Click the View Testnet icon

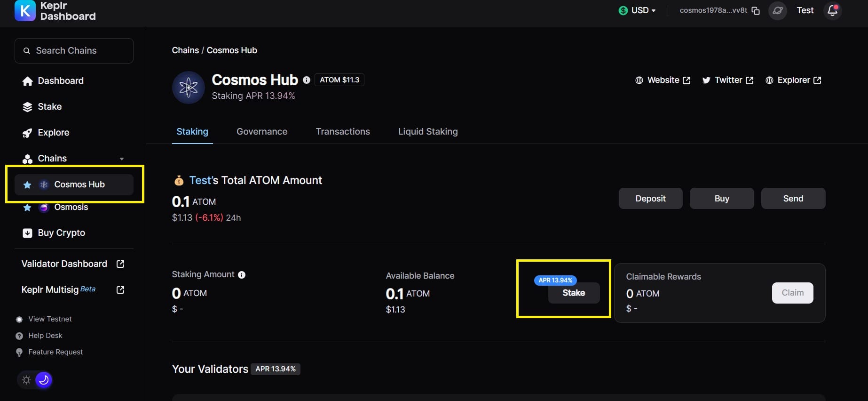coord(19,320)
